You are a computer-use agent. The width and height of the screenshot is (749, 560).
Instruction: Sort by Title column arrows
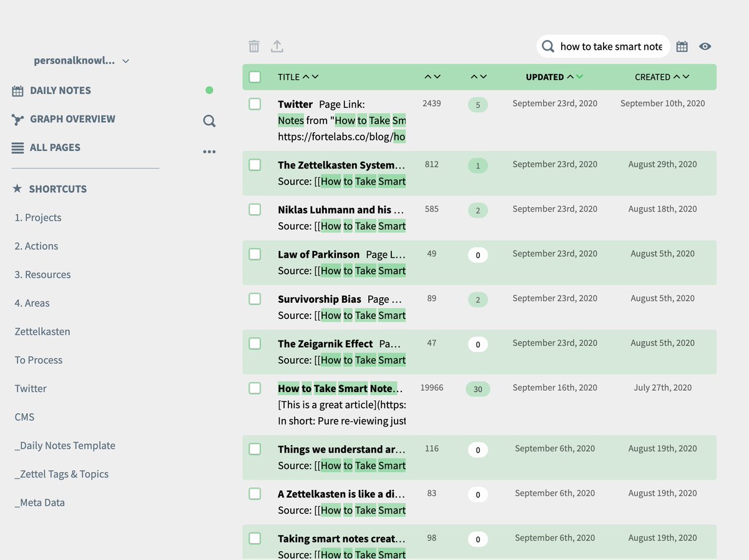(x=310, y=77)
